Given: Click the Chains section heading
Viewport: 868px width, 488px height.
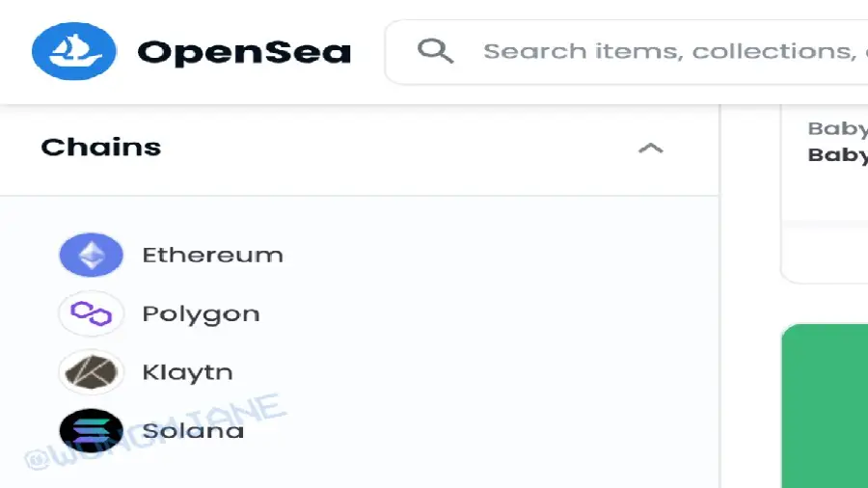Looking at the screenshot, I should pos(101,148).
